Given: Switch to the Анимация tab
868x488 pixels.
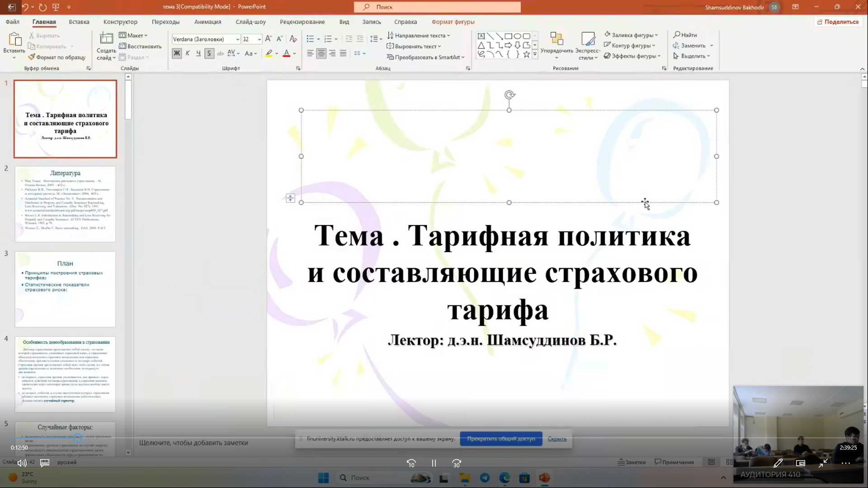Looking at the screenshot, I should click(x=208, y=22).
